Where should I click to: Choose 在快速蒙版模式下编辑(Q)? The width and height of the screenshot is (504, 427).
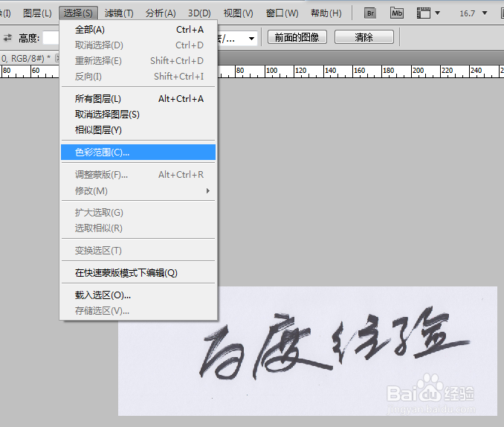click(138, 273)
